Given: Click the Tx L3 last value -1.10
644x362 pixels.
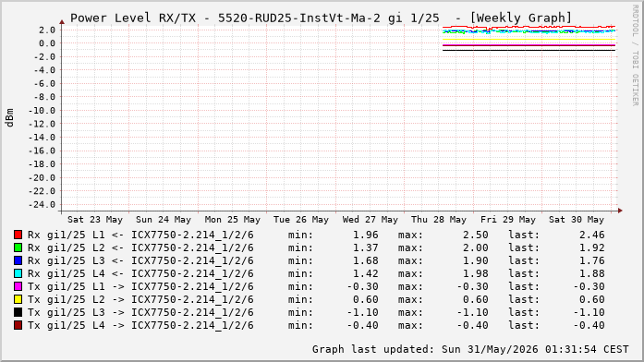Looking at the screenshot, I should click(x=589, y=312).
